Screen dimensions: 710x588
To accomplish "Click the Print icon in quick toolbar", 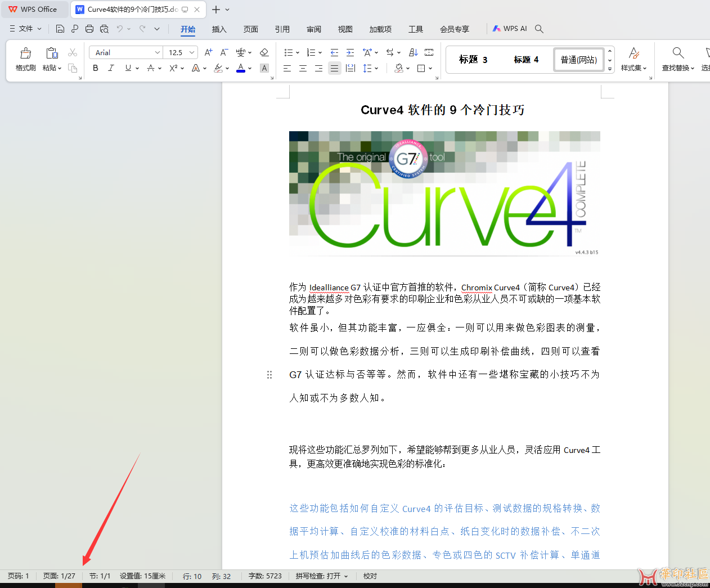I will pyautogui.click(x=89, y=29).
